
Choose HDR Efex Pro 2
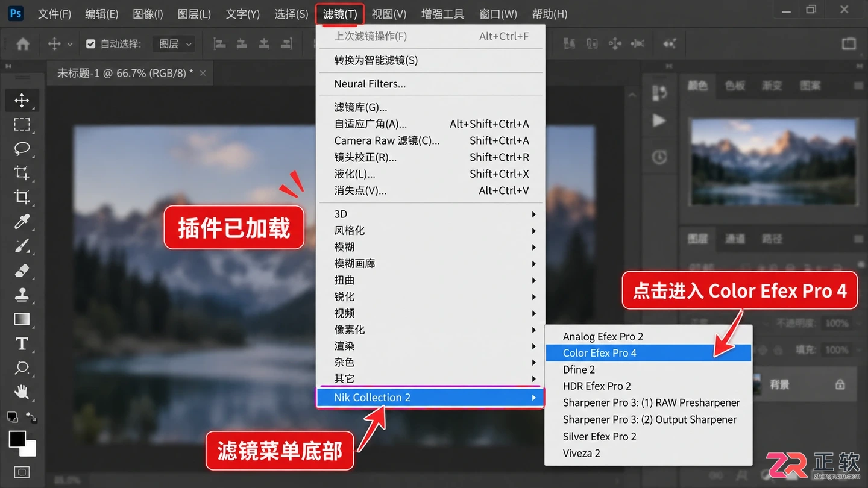pos(649,386)
